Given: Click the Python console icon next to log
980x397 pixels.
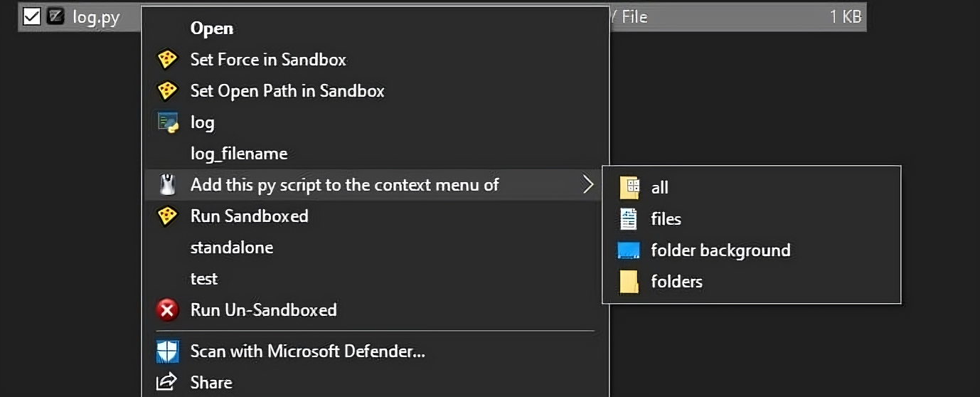Looking at the screenshot, I should (167, 122).
